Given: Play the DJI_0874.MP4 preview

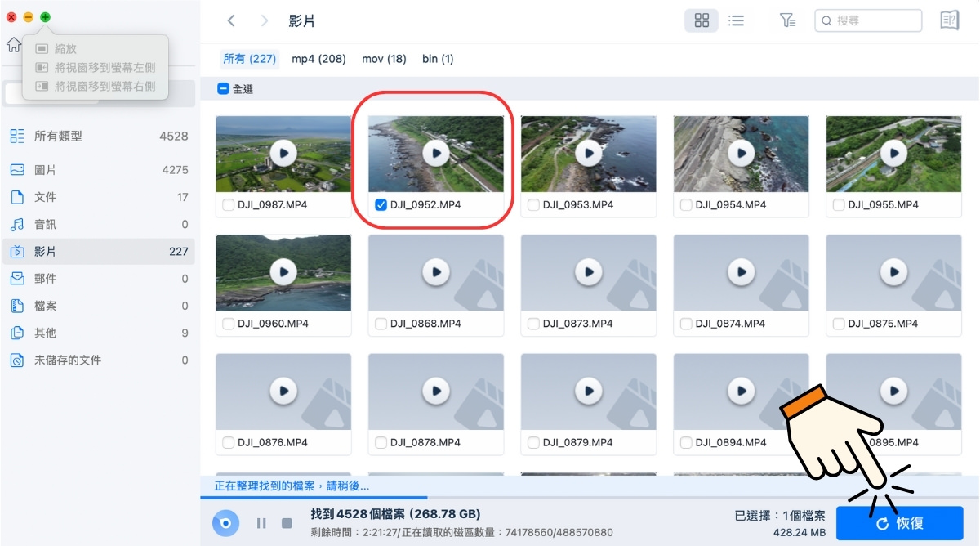Looking at the screenshot, I should click(741, 272).
